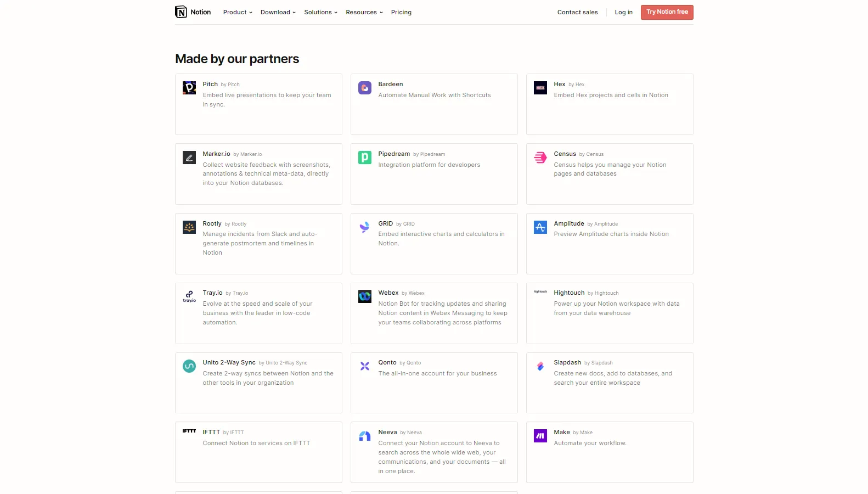Open the Slapdash integration card
Screen dimensions: 868x494
pyautogui.click(x=610, y=383)
